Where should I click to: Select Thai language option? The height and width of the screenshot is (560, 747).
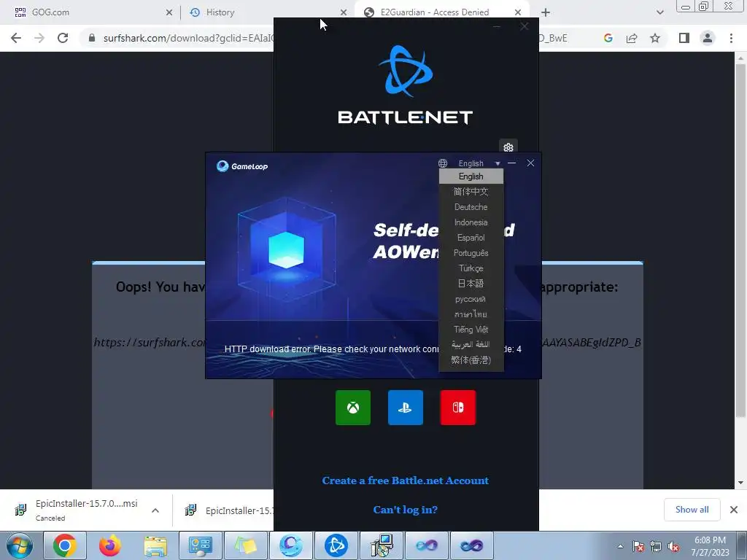471,314
